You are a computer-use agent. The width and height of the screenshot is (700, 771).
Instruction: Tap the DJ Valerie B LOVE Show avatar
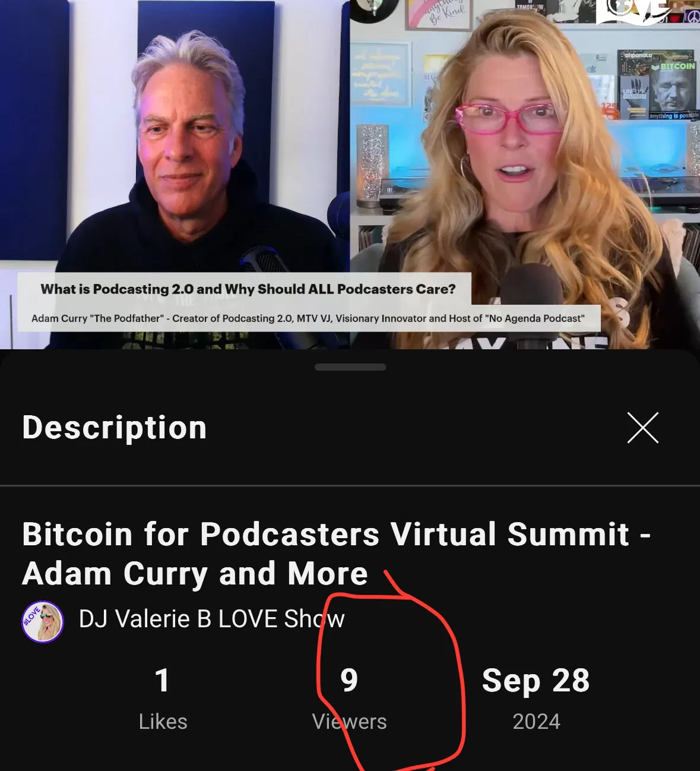pyautogui.click(x=43, y=621)
